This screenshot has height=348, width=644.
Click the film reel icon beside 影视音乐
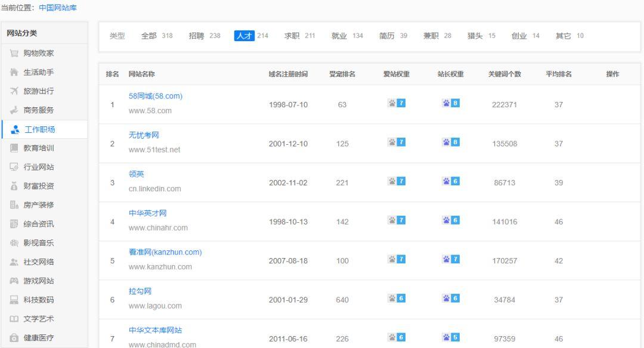[14, 243]
